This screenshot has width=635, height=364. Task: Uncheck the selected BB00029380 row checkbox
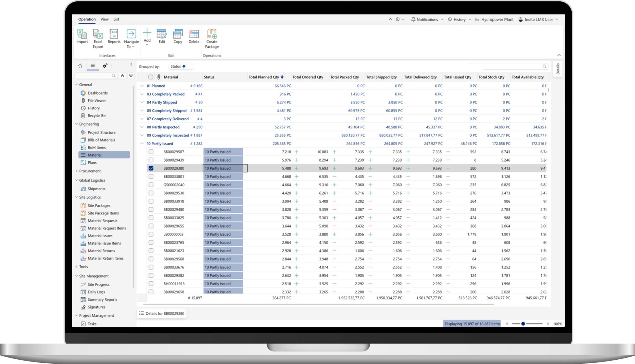pyautogui.click(x=151, y=168)
